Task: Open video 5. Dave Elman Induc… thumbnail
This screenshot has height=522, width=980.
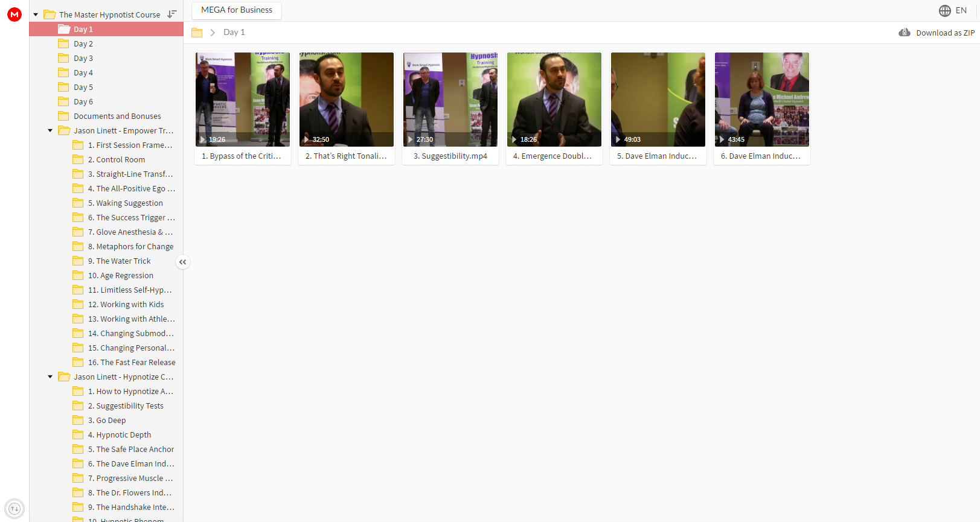Action: click(x=658, y=99)
